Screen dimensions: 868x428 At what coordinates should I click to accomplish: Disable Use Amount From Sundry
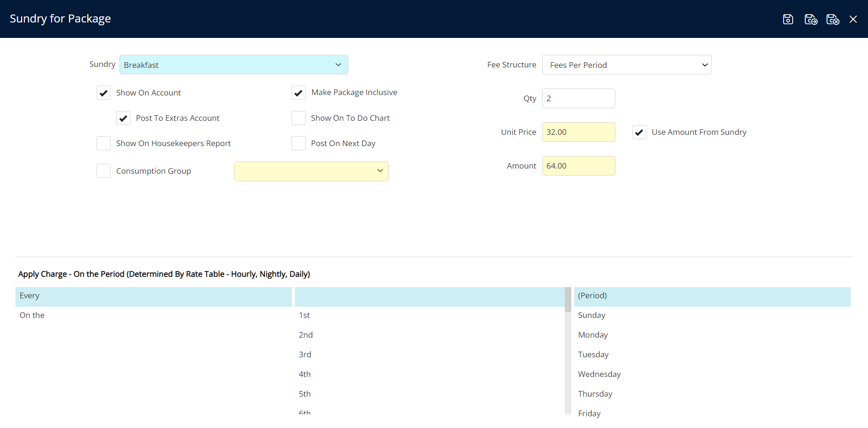[639, 132]
